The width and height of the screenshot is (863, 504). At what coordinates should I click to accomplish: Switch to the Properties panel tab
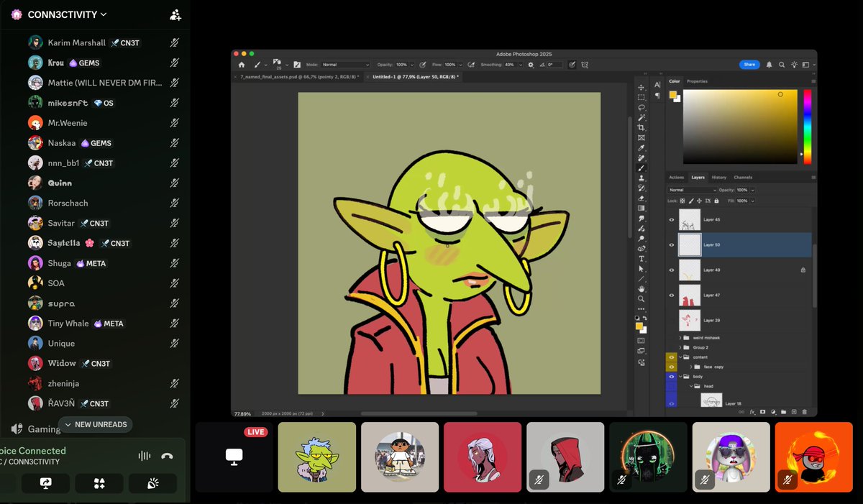(697, 81)
